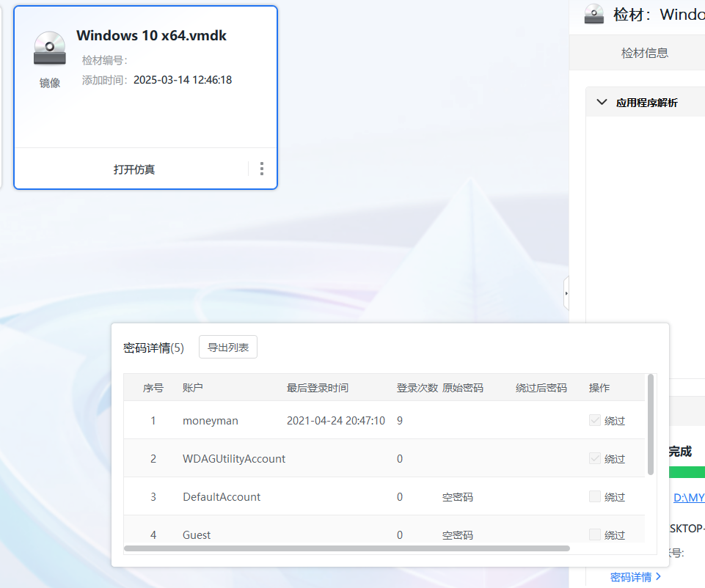Toggle 绕过 checkbox for moneyman
705x588 pixels.
(x=595, y=420)
